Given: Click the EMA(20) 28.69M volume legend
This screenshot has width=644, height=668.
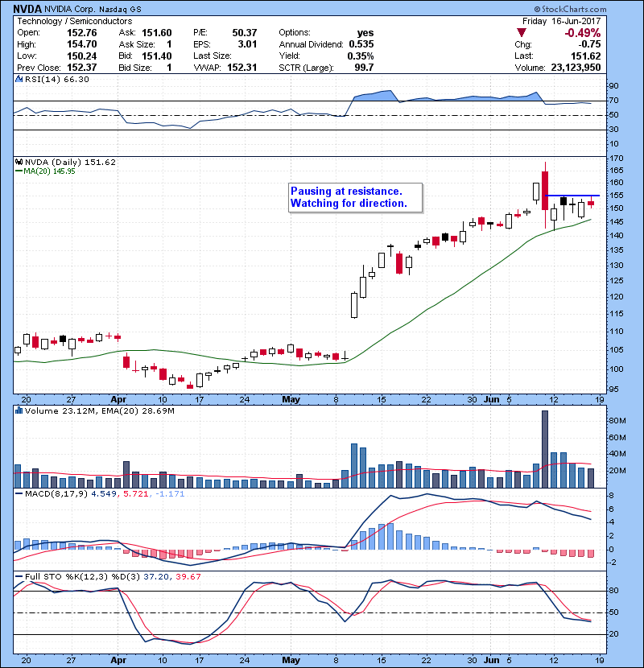Looking at the screenshot, I should point(137,411).
